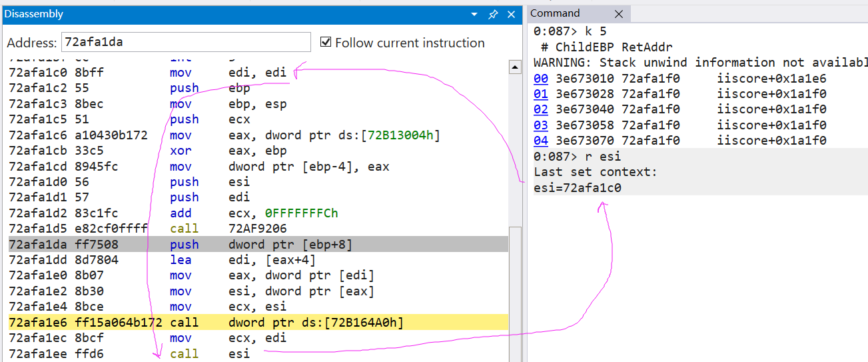Open stack frame 03 link
Screen dimensions: 868x362
(540, 125)
